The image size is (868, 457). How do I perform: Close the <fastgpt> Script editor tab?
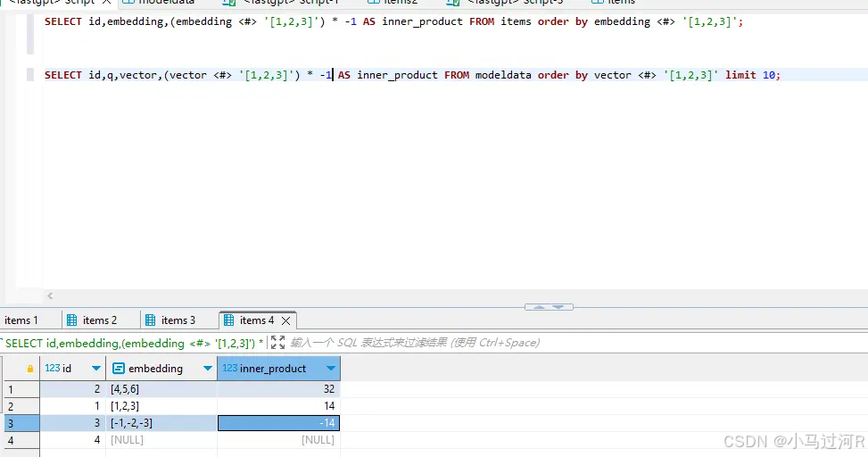tap(107, 2)
